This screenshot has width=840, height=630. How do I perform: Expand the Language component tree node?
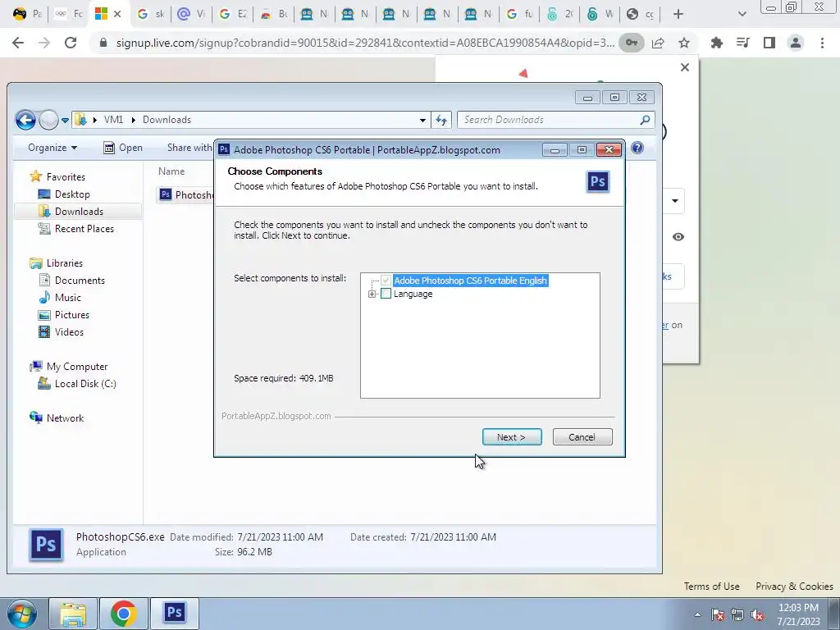(x=372, y=294)
